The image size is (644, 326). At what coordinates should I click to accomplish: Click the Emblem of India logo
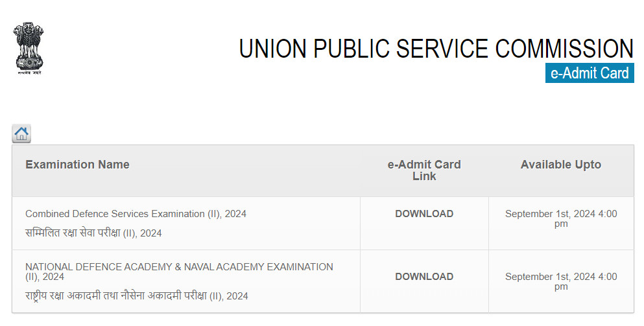point(29,46)
